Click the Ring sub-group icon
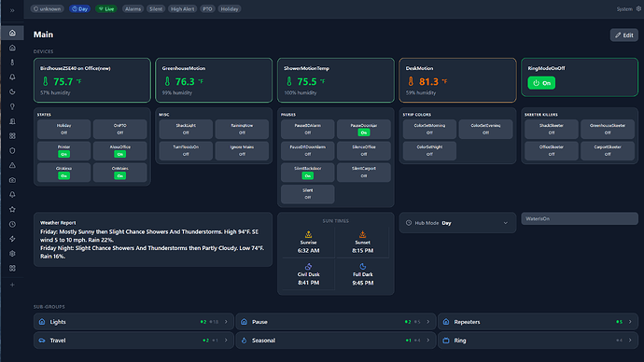The height and width of the screenshot is (362, 644). click(x=446, y=341)
